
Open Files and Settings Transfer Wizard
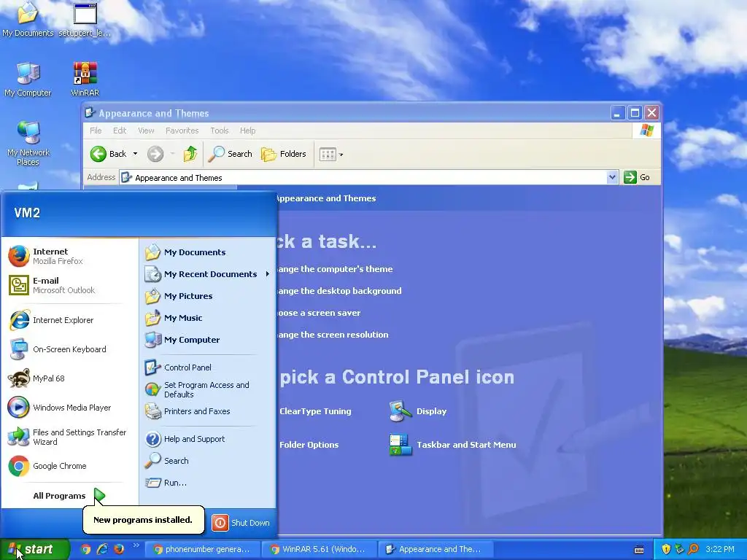click(69, 437)
